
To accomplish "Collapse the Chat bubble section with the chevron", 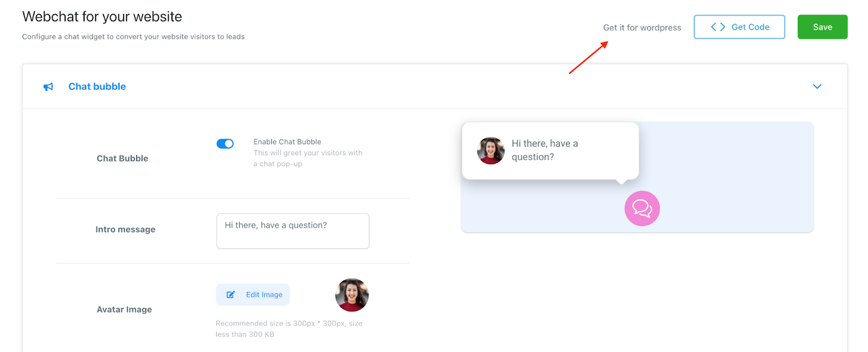I will pos(817,87).
